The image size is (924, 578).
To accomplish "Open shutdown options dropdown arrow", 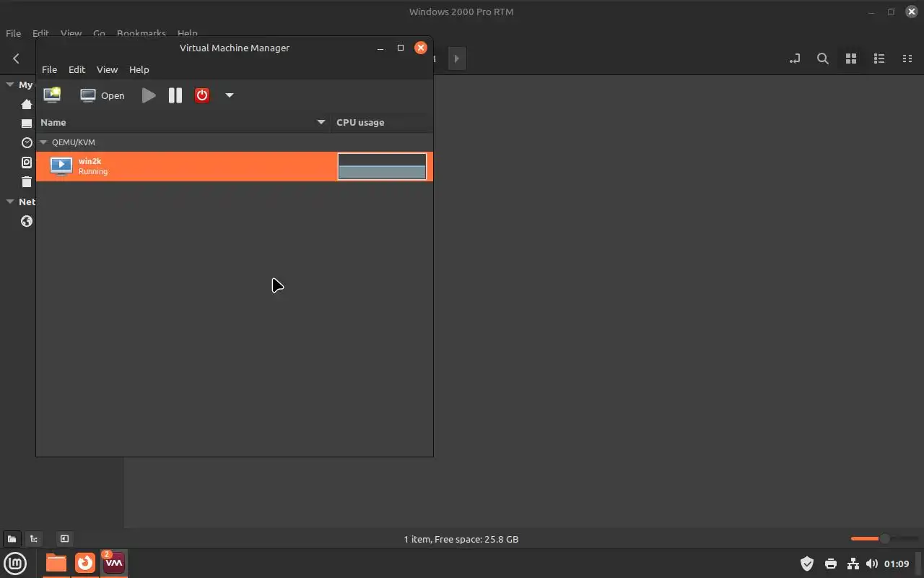I will pos(230,95).
